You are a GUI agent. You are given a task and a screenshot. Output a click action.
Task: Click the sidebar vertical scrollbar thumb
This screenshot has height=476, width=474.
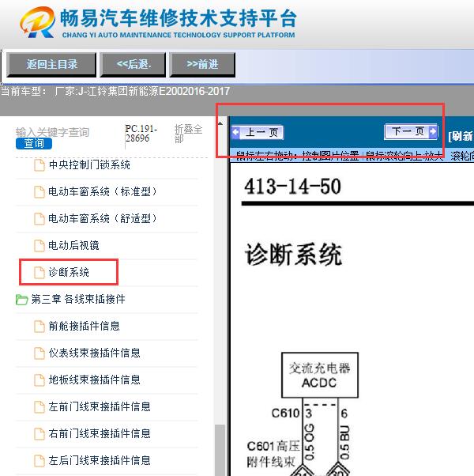[x=220, y=450]
